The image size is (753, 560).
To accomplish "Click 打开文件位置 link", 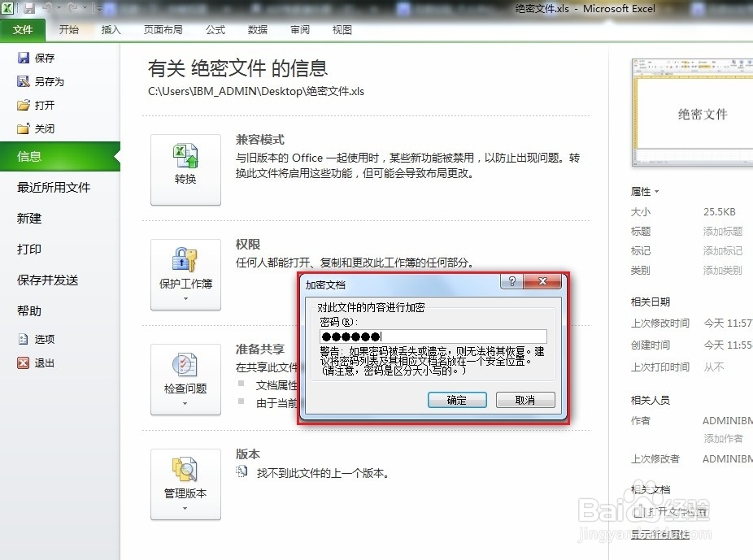I will pos(677,512).
